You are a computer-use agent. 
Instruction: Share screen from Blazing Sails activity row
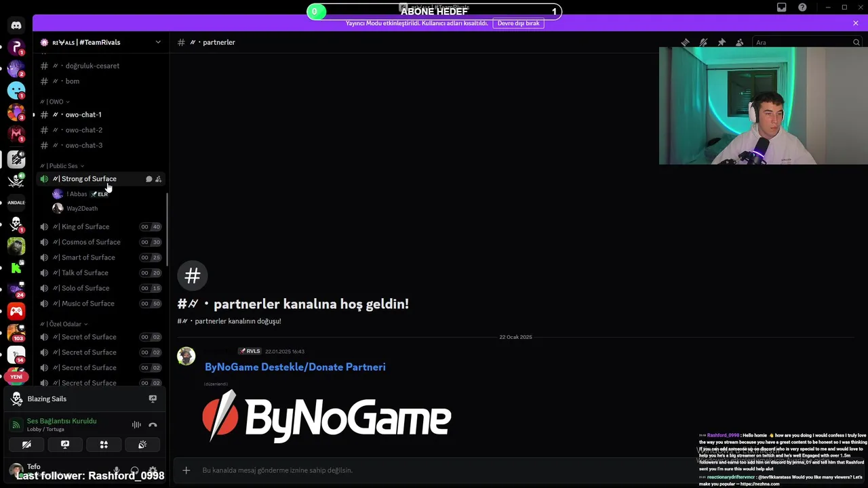pyautogui.click(x=153, y=399)
